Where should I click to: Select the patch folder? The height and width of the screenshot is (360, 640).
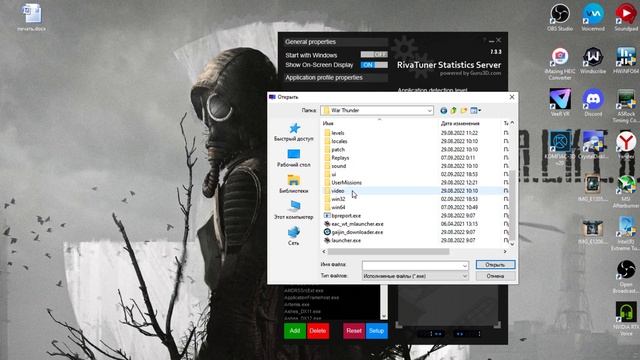[338, 149]
